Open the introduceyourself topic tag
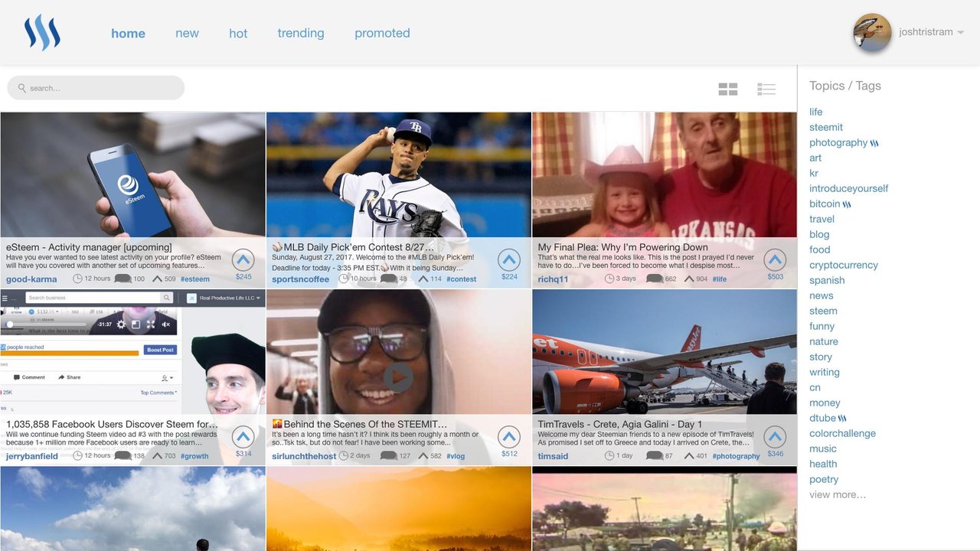 pos(848,188)
